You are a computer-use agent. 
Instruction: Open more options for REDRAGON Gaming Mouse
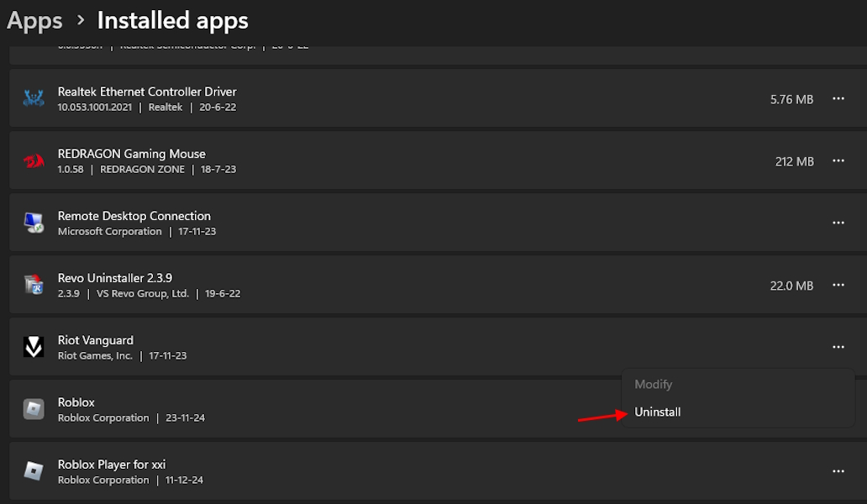[838, 160]
